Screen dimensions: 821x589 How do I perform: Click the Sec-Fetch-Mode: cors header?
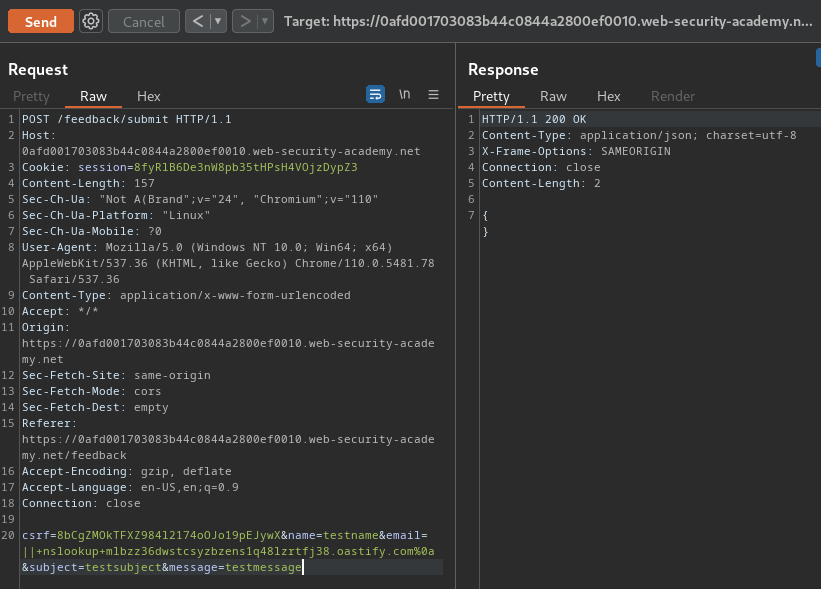92,391
